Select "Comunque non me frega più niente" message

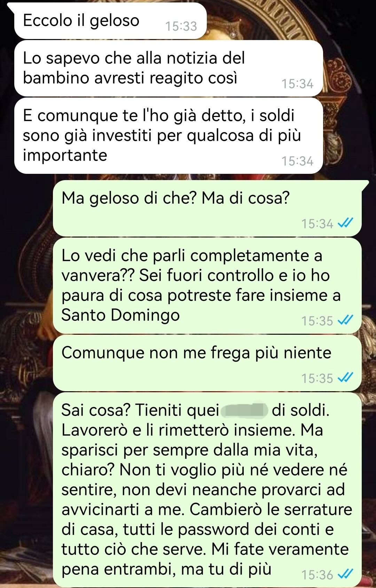[x=207, y=363]
